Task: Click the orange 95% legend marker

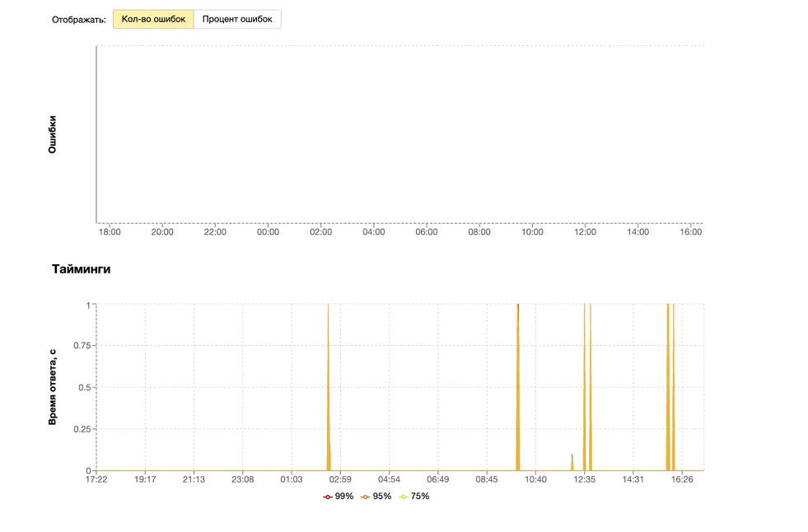Action: point(366,497)
